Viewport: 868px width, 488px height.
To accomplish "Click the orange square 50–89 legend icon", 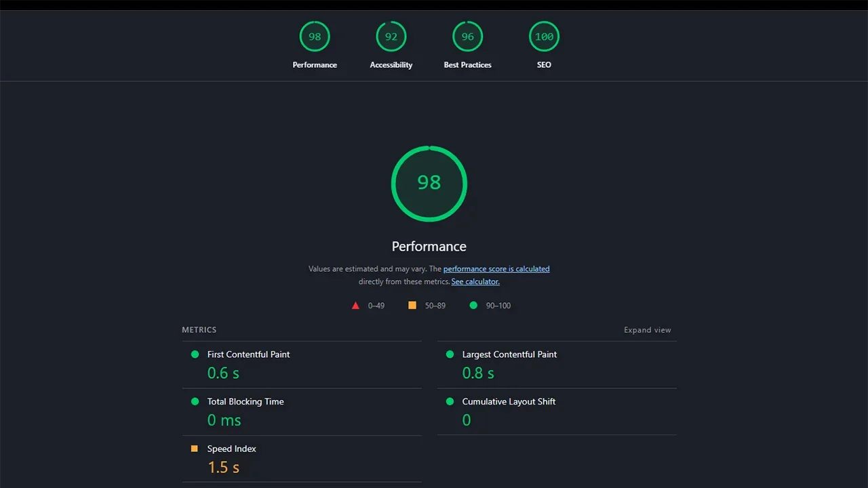I will tap(412, 306).
